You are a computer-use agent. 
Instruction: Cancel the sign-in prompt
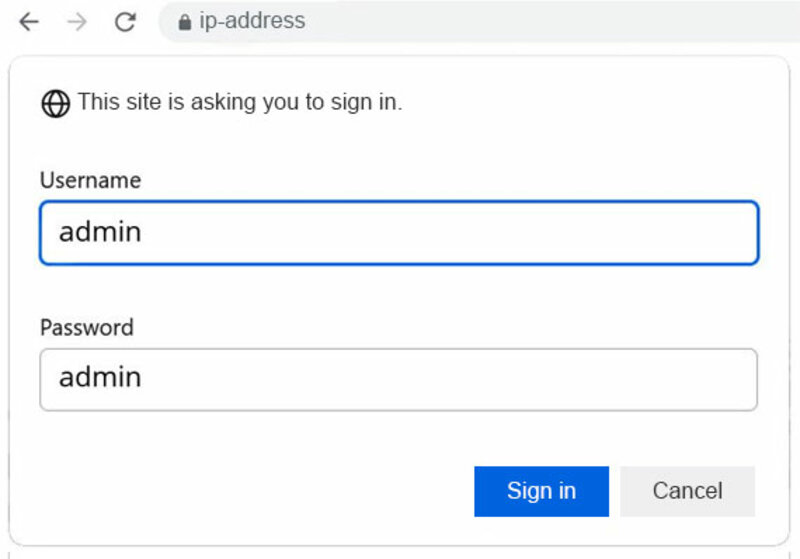(x=687, y=491)
